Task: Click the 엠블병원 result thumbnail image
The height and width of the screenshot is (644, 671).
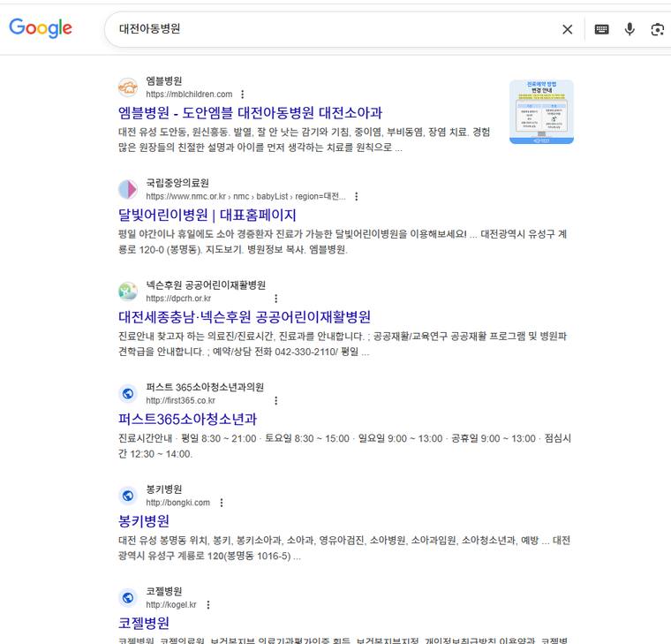Action: click(541, 112)
